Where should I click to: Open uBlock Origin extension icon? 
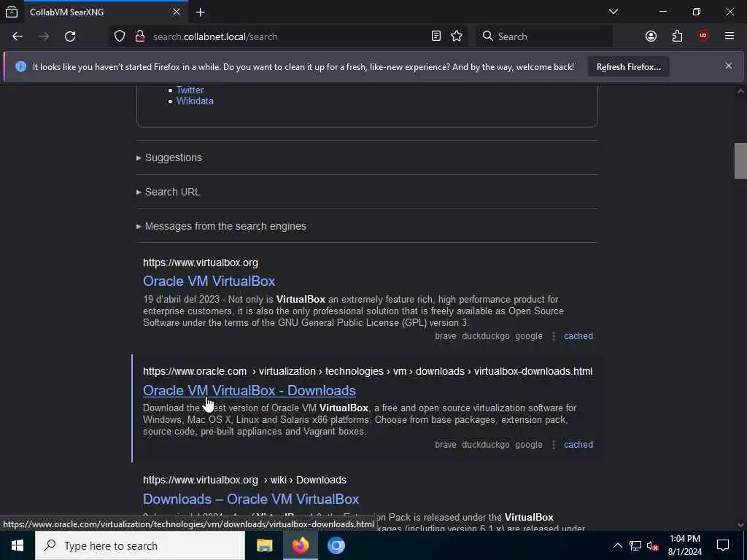click(x=703, y=36)
